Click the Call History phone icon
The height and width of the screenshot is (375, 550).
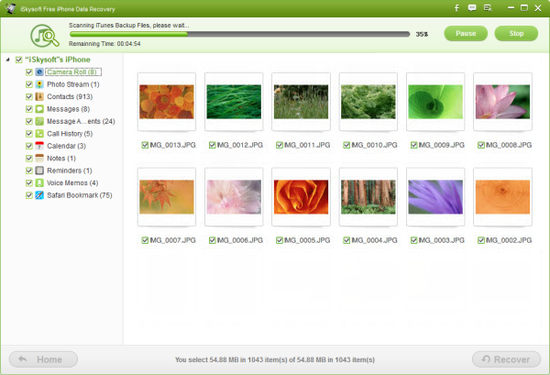(40, 133)
